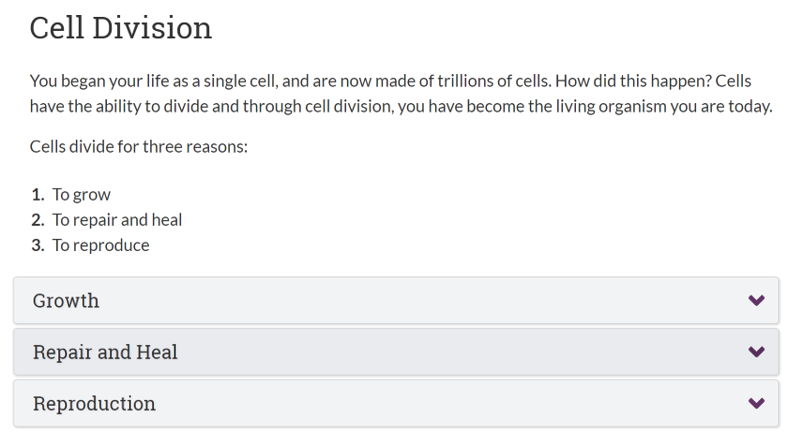Click the "Cell Division" page heading
Viewport: 803px width, 439px height.
(121, 28)
